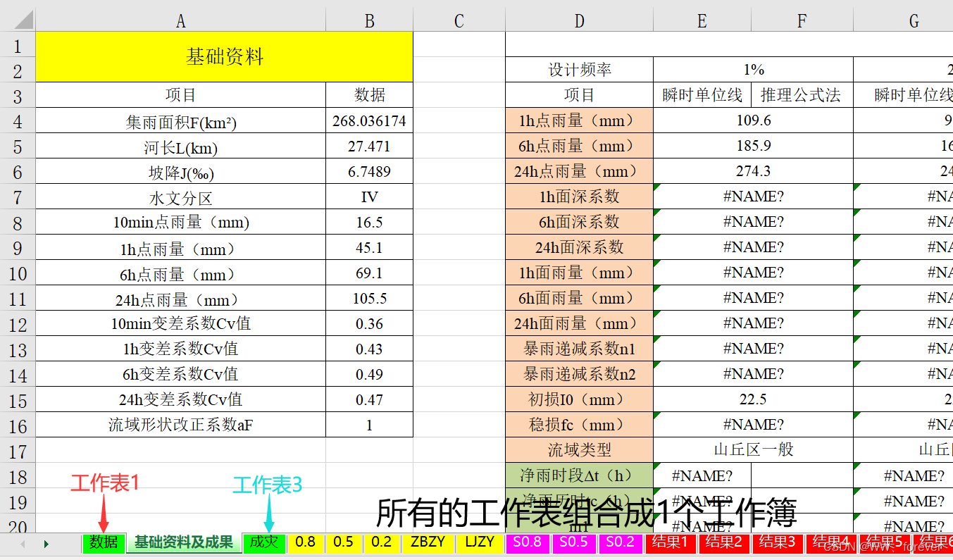Click the 初损I0（mm） label cell
Screen dimensions: 953x560
pos(579,399)
